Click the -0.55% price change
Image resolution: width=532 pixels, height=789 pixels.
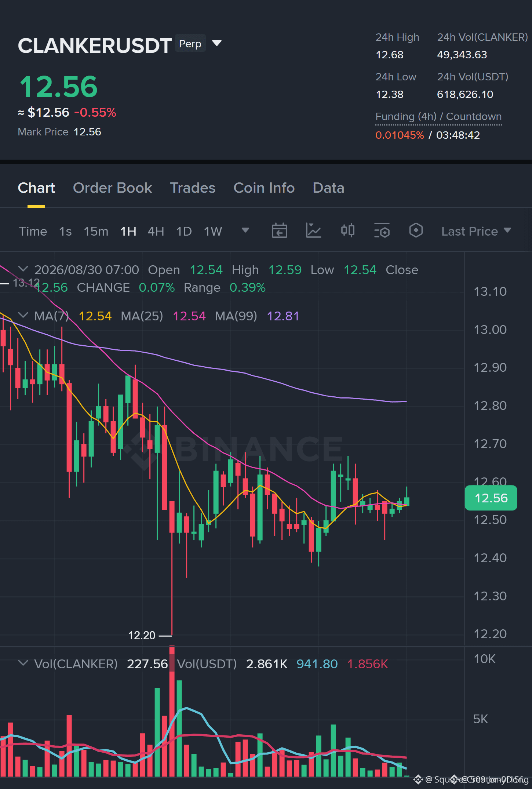click(95, 112)
